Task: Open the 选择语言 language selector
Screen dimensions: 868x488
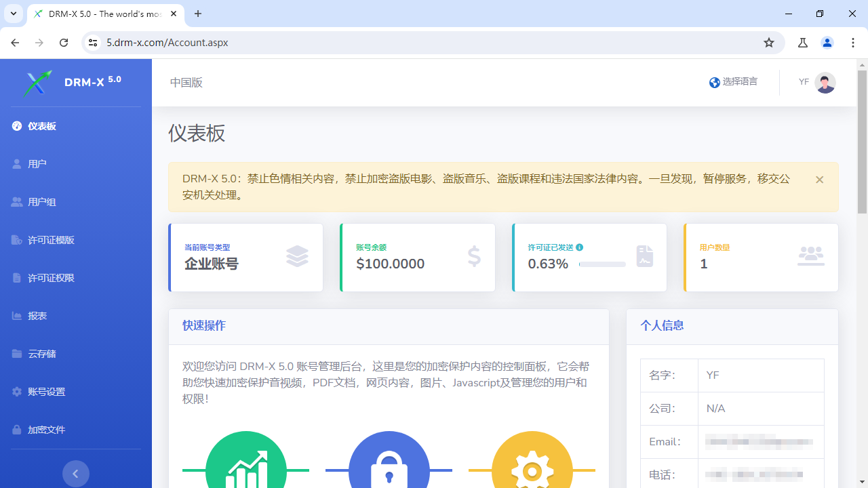Action: click(733, 82)
